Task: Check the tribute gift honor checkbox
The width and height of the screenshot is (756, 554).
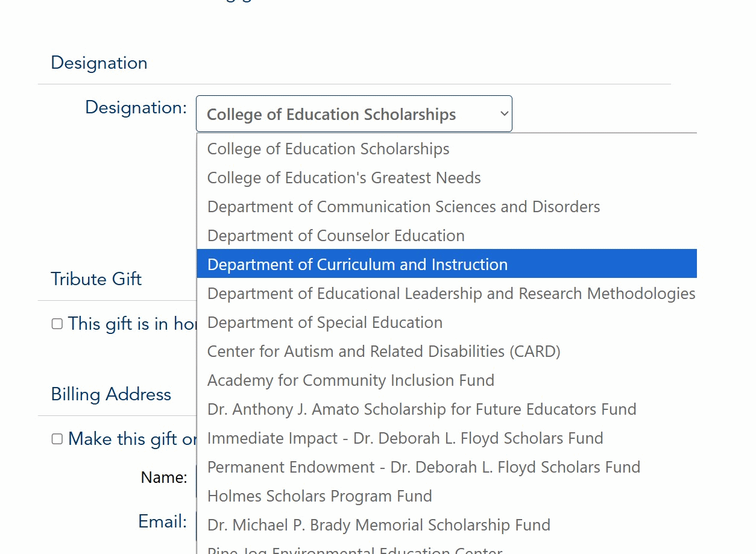Action: coord(57,323)
